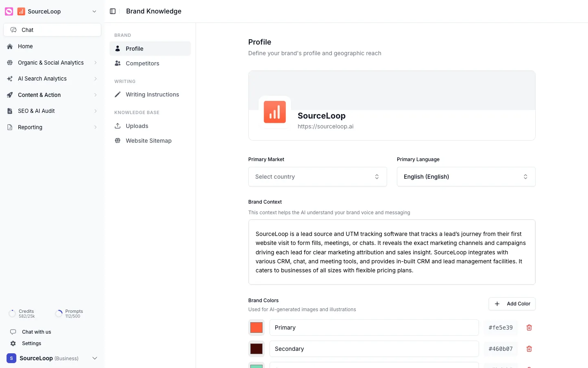Click the Credits 582/25k text
The image size is (588, 368).
27,314
